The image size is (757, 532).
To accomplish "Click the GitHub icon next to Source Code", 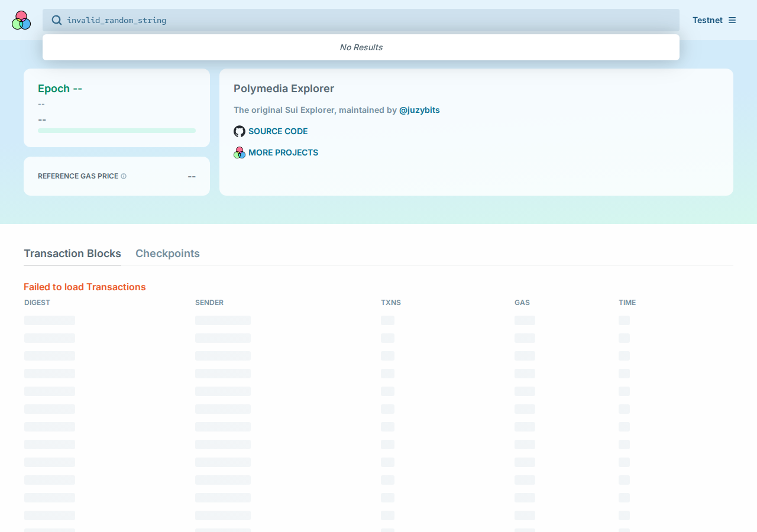I will point(240,131).
